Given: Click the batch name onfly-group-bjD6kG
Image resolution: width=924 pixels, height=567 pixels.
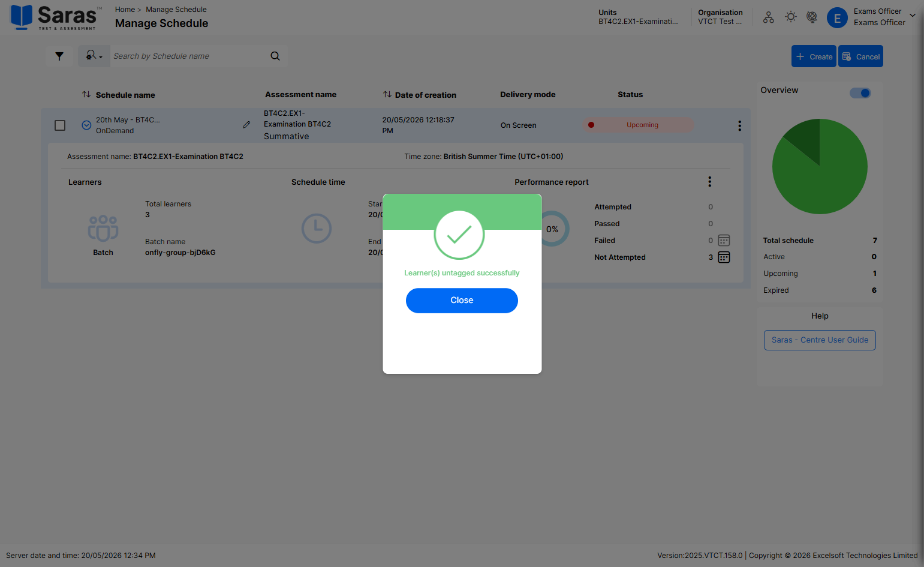Looking at the screenshot, I should (x=180, y=253).
